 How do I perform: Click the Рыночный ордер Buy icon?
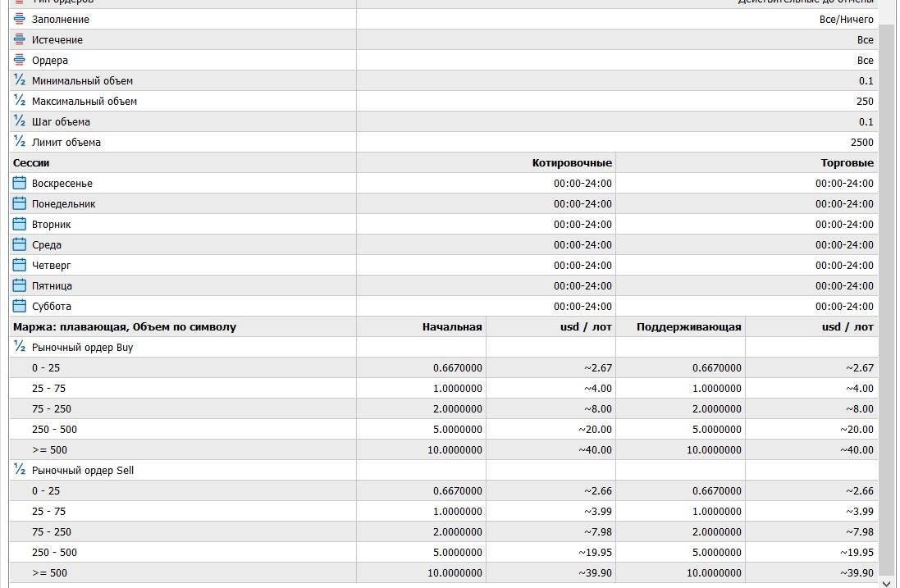(x=20, y=347)
